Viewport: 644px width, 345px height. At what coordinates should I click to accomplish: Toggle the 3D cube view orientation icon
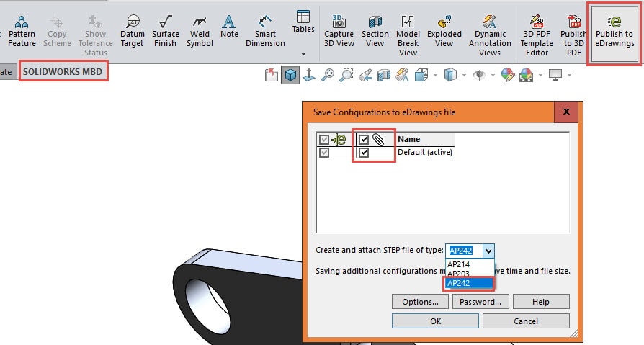pos(290,75)
